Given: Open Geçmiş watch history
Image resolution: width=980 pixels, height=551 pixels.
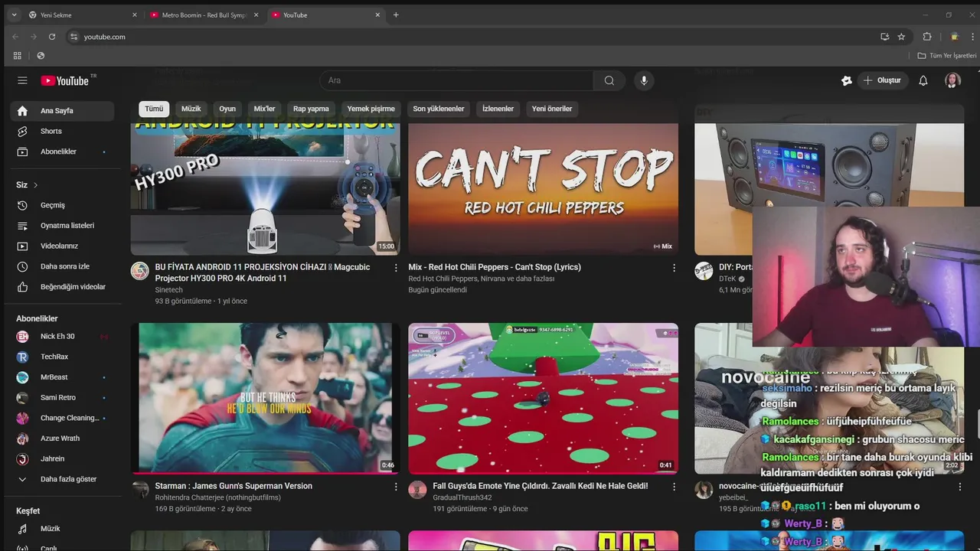Looking at the screenshot, I should 62,205.
